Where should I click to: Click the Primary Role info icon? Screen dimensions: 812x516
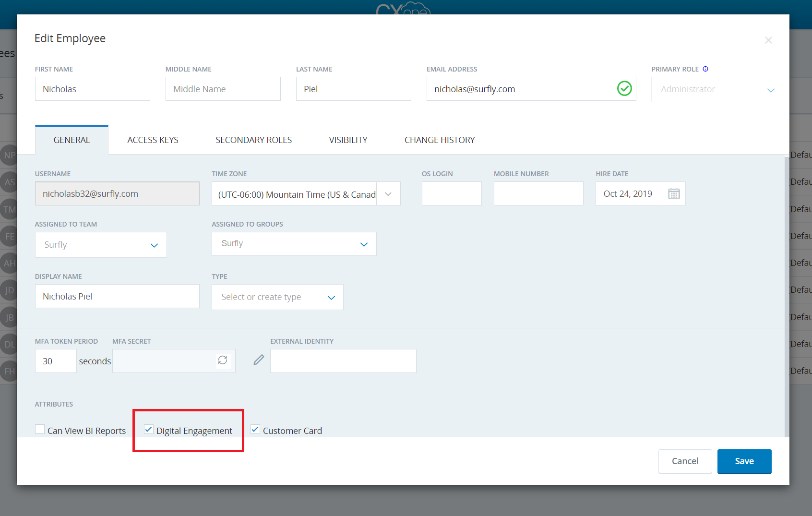coord(705,69)
